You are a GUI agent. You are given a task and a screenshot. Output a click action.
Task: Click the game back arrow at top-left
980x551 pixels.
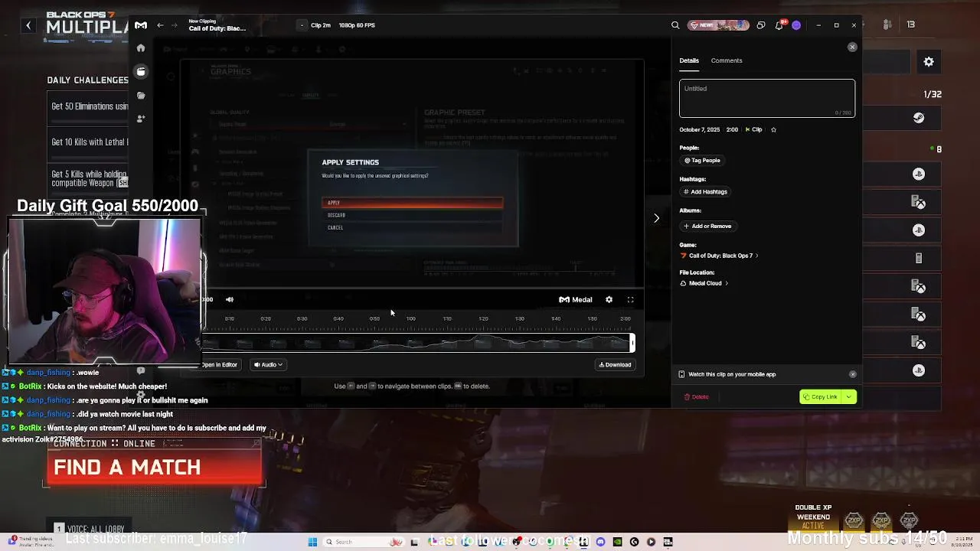point(28,25)
